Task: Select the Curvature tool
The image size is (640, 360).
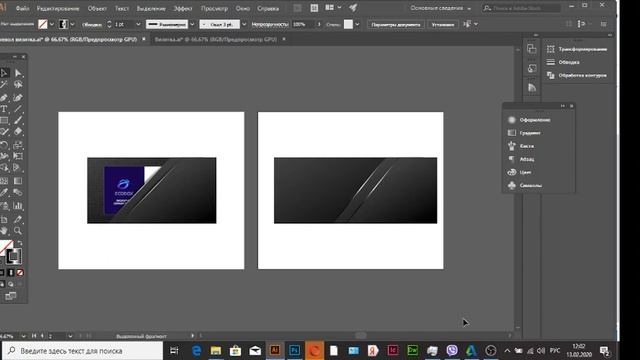Action: pos(18,98)
